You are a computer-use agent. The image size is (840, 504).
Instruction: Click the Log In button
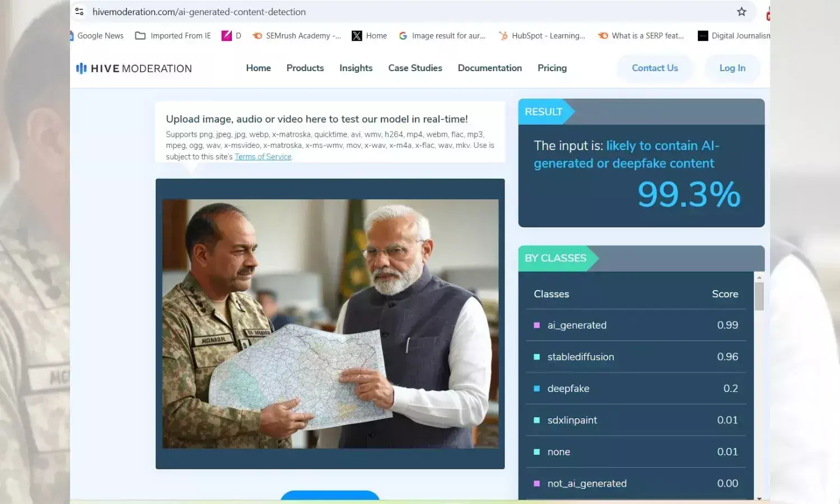[732, 68]
